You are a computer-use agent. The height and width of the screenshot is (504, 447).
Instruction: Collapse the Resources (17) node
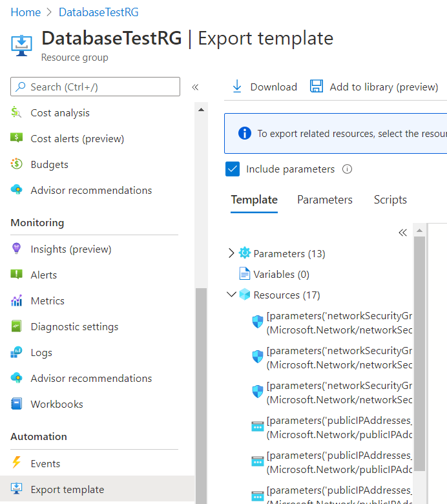point(231,294)
